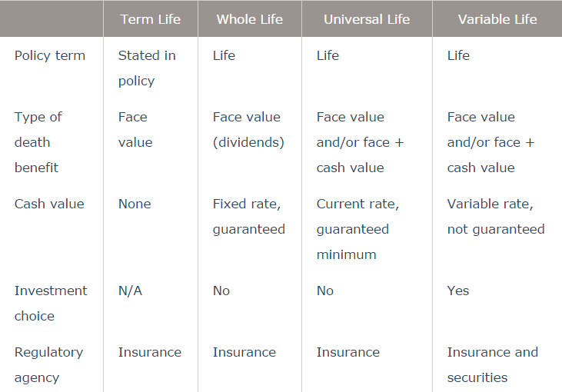The width and height of the screenshot is (562, 392).
Task: Select the 'N/A' investment choice cell
Action: (130, 291)
